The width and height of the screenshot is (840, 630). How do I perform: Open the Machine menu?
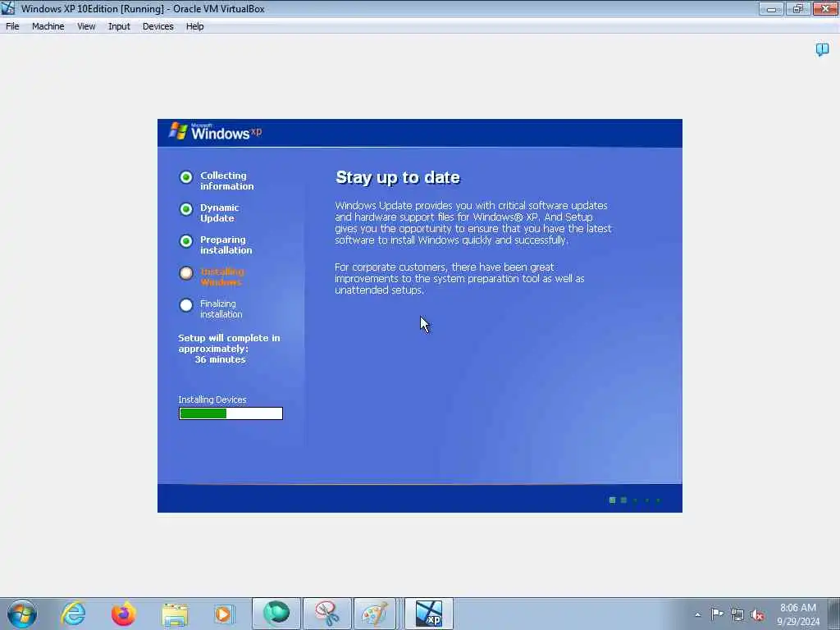click(48, 26)
